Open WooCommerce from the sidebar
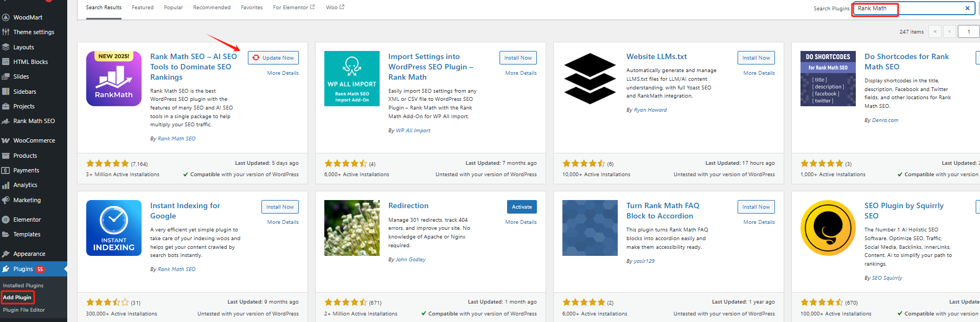This screenshot has height=322, width=980. pos(34,140)
